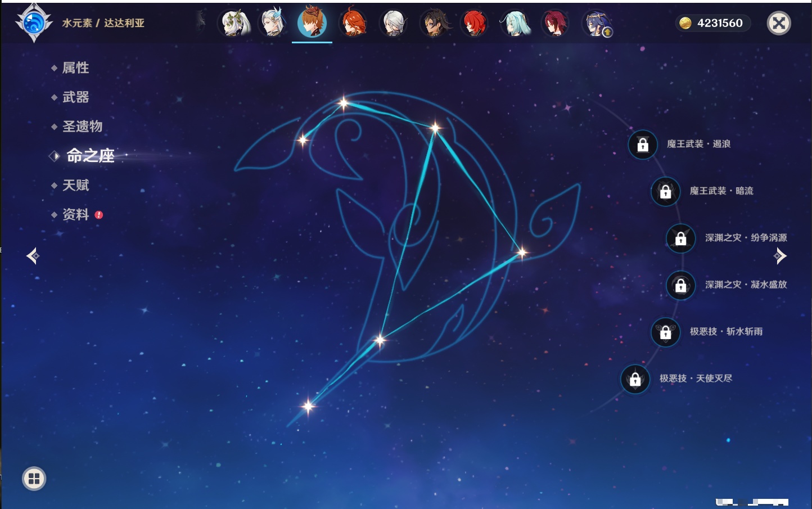The width and height of the screenshot is (812, 509).
Task: Close the character screen with X button
Action: [779, 23]
